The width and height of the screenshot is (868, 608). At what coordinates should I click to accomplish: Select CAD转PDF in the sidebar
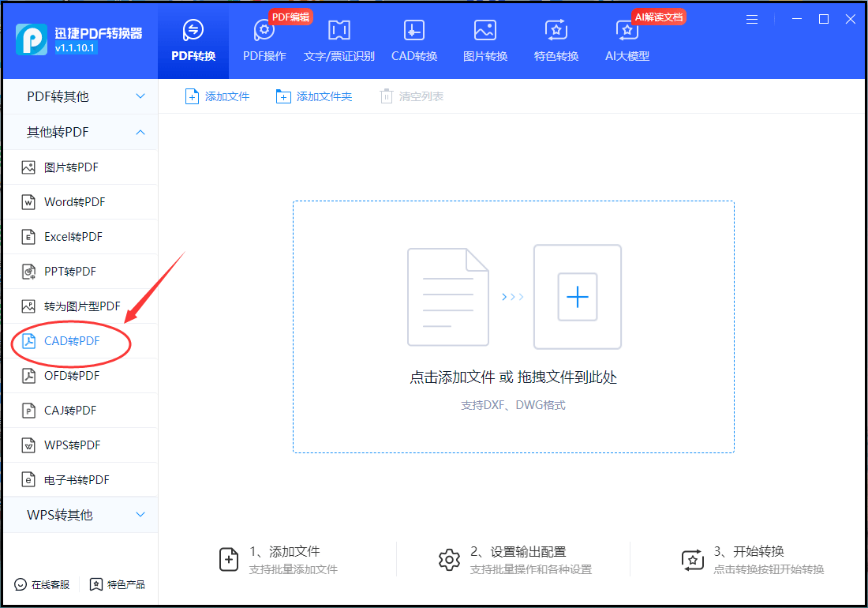80,341
